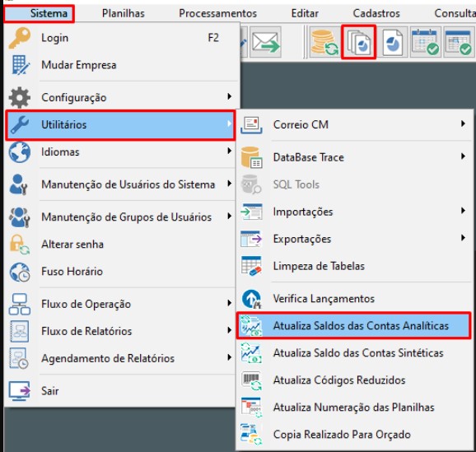Screen dimensions: 476x452
Task: Expand the Fluxo de Operação arrow
Action: coord(230,303)
